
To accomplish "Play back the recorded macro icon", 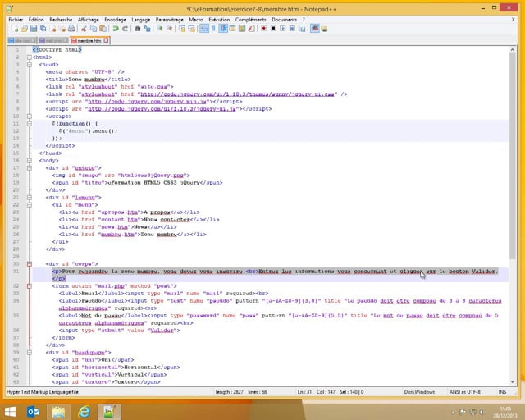I will 282,29.
